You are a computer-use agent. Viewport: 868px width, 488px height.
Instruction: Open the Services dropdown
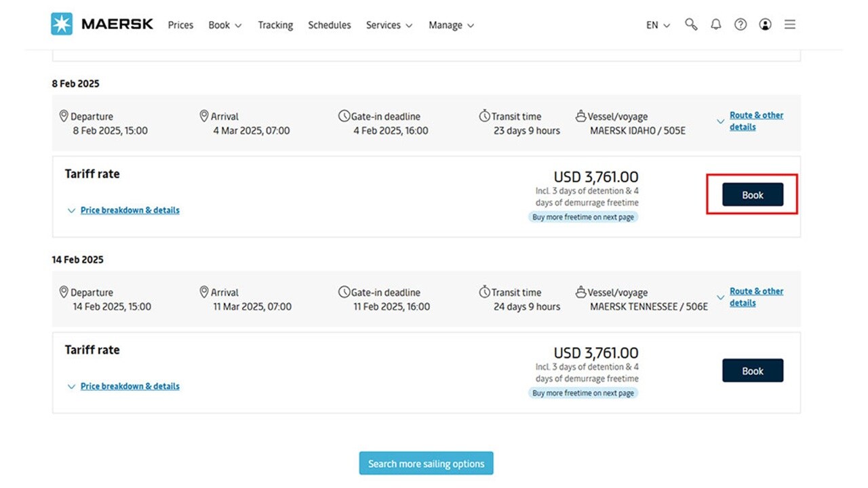[x=389, y=25]
